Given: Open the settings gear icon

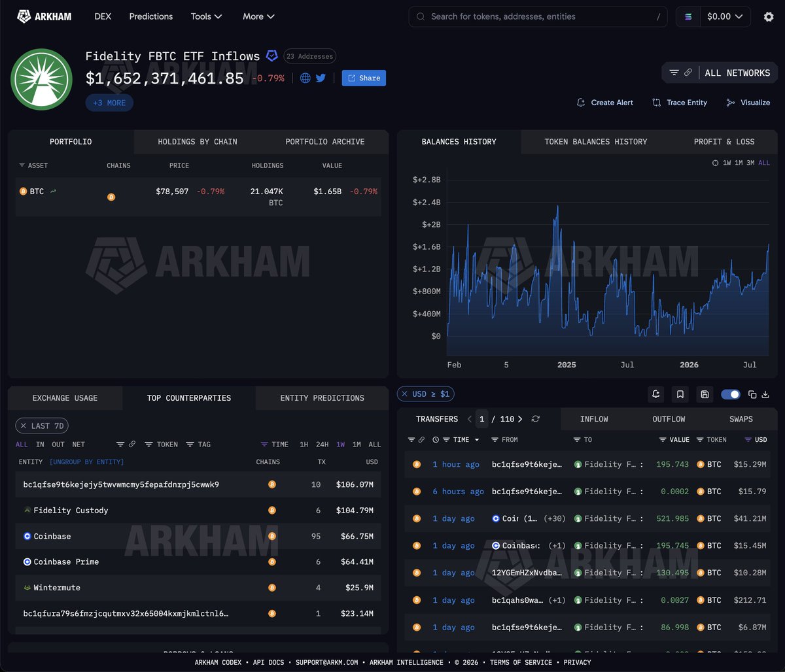Looking at the screenshot, I should [769, 17].
